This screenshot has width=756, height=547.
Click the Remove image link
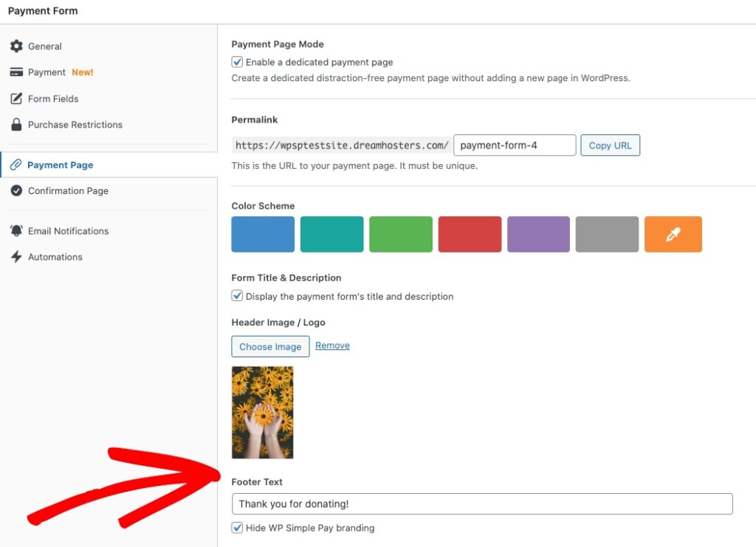pos(332,345)
